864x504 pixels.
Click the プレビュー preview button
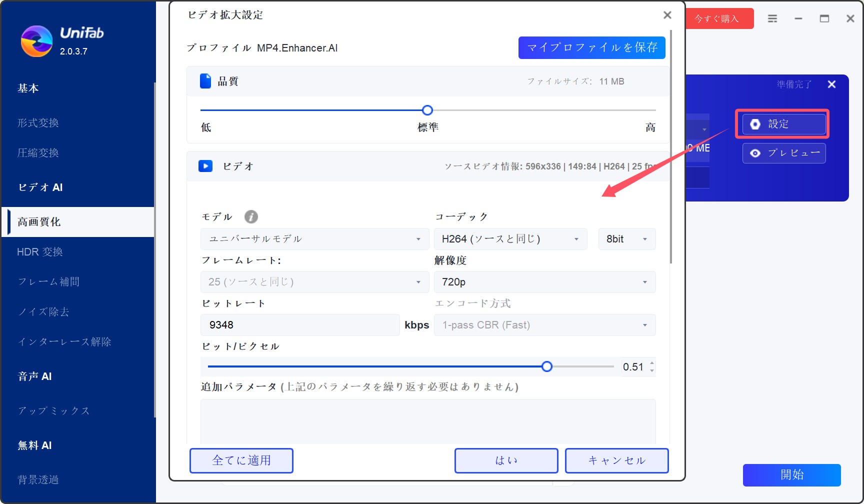click(x=783, y=153)
